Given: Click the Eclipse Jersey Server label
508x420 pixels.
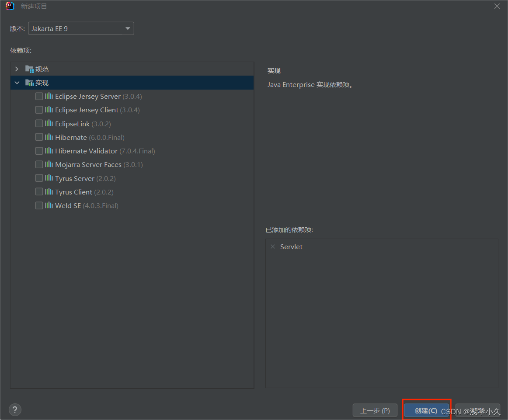Looking at the screenshot, I should [x=98, y=97].
